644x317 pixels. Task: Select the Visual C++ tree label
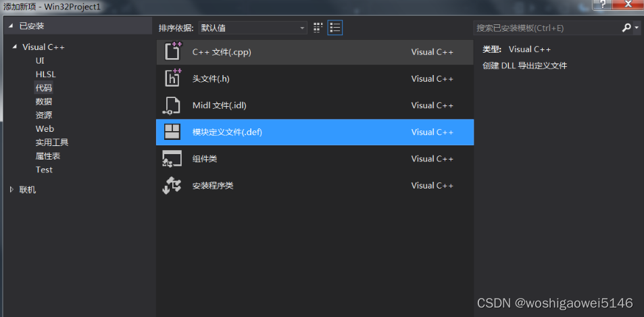click(x=43, y=47)
